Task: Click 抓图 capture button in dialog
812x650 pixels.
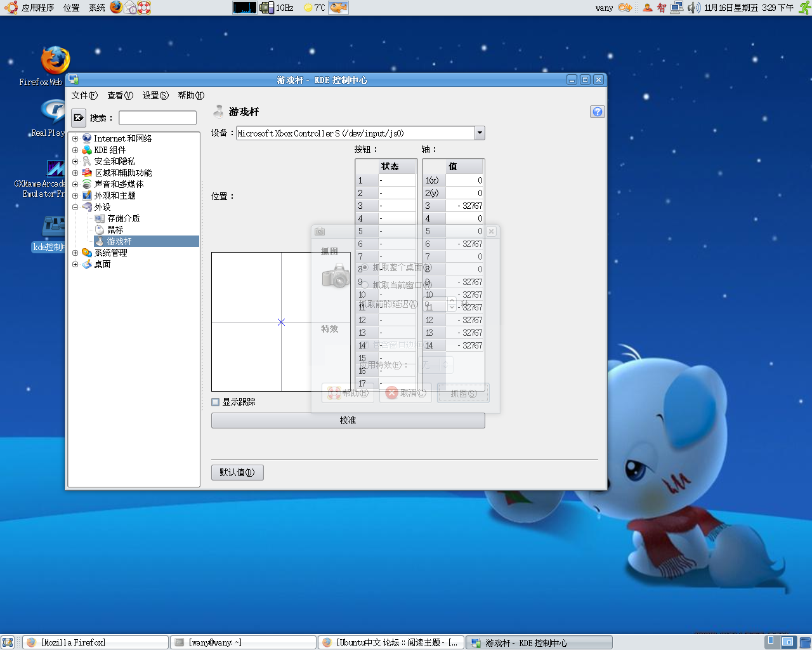Action: (x=463, y=393)
